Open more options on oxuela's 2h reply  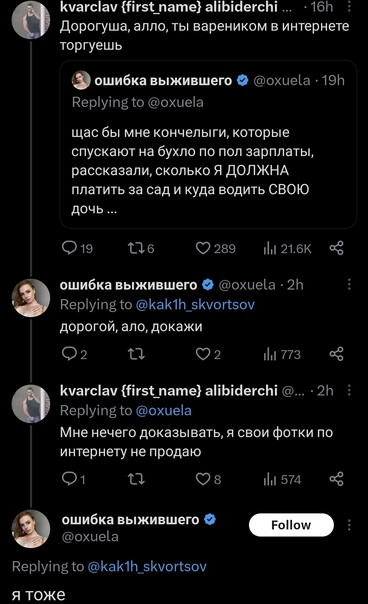coord(349,284)
